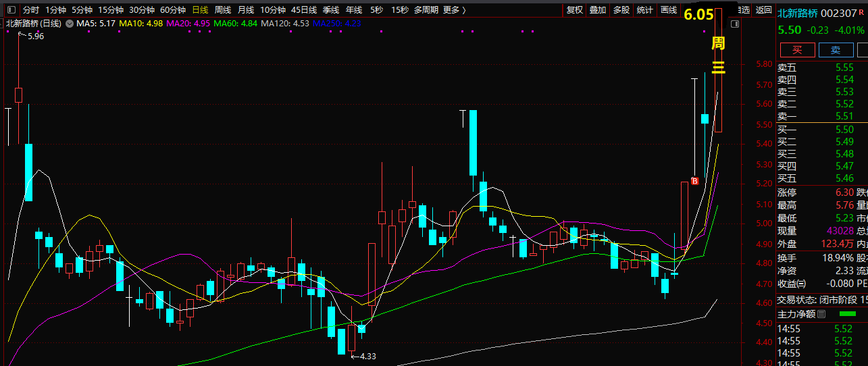Click the 卖三 5.53 order row
Screen dimensions: 868x366
pyautogui.click(x=822, y=92)
